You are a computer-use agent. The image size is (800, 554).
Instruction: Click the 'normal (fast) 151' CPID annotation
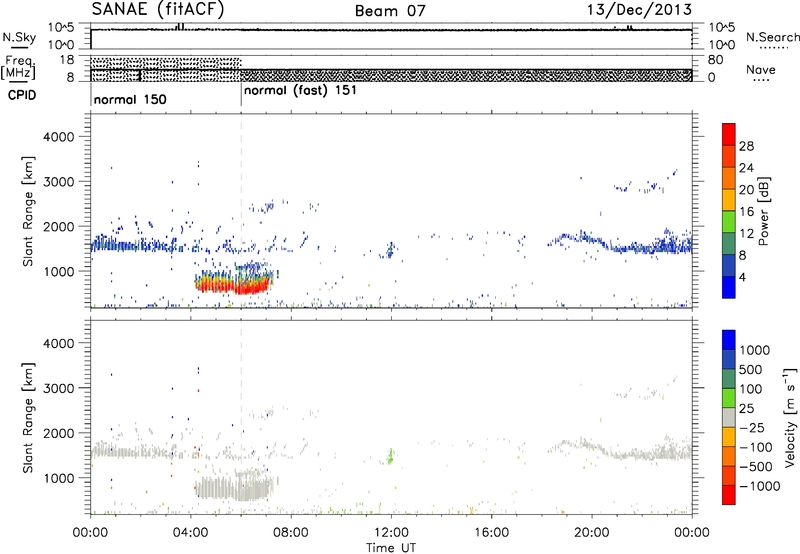tap(301, 91)
